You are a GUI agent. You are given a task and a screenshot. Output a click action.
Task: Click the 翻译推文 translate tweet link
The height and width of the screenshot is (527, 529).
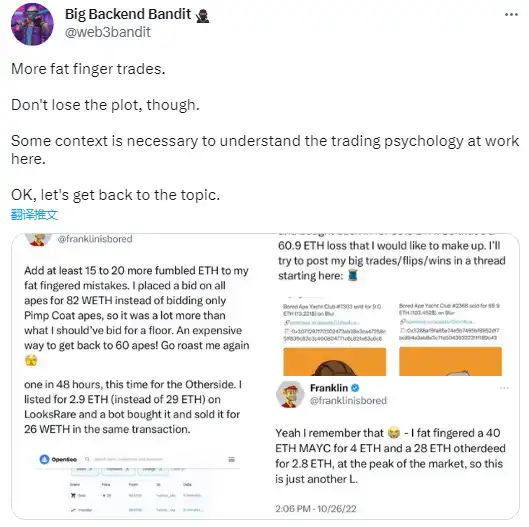34,215
